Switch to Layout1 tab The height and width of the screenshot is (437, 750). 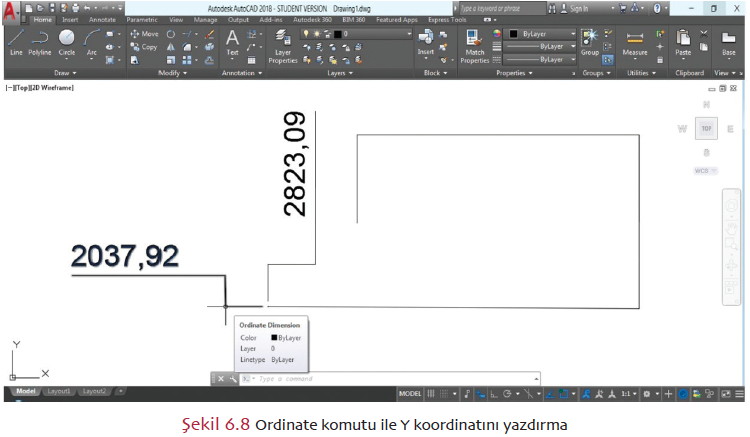pos(59,391)
